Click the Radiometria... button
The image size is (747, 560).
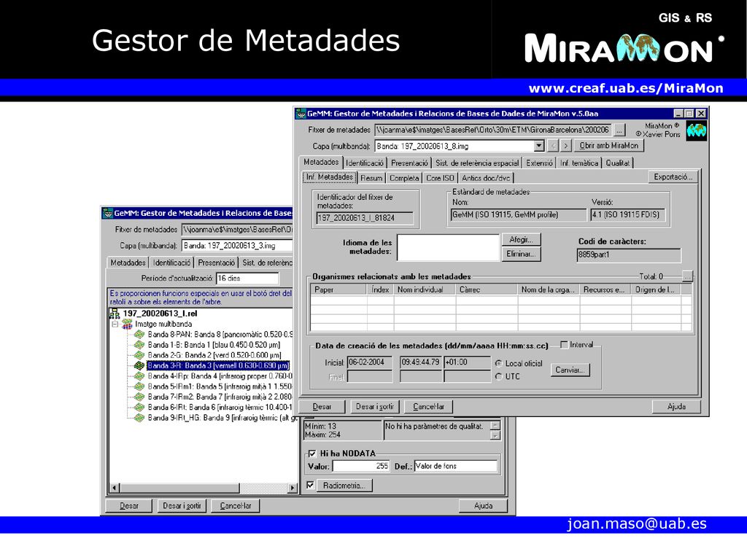pos(344,486)
